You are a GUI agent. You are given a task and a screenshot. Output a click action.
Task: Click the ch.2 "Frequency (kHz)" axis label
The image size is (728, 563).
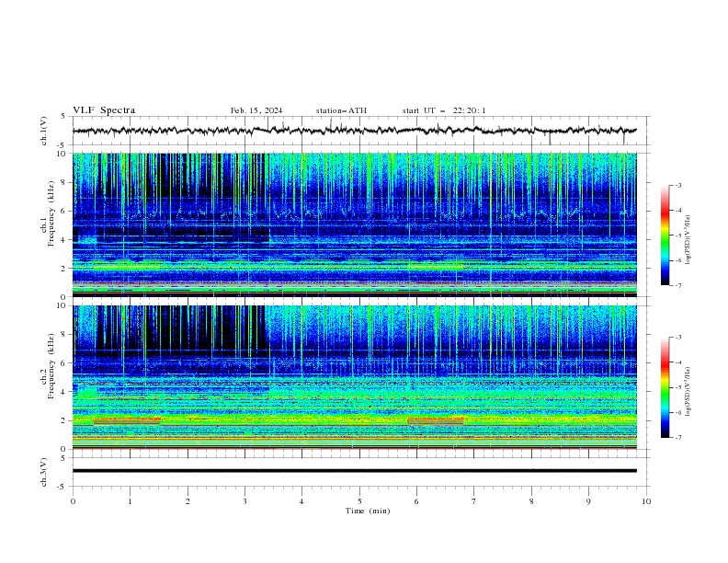point(51,366)
